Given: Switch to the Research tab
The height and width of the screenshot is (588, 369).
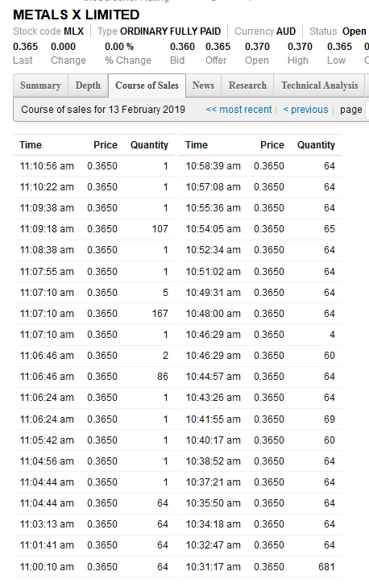Looking at the screenshot, I should pyautogui.click(x=247, y=85).
